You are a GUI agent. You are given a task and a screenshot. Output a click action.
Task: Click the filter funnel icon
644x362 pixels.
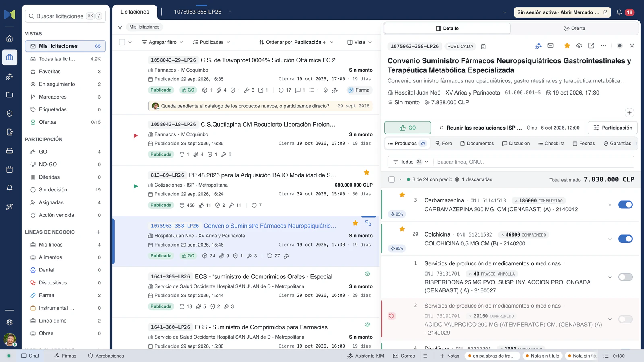[x=120, y=27]
